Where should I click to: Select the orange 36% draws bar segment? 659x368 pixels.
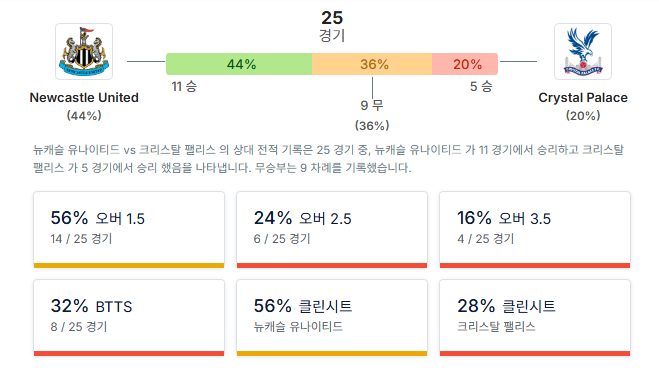(x=372, y=64)
